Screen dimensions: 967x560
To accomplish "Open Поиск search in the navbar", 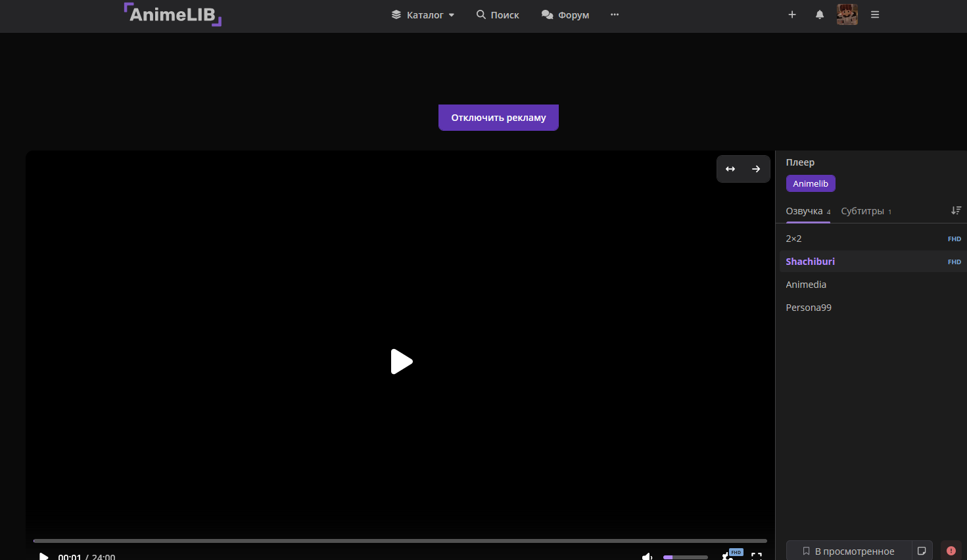I will (498, 14).
